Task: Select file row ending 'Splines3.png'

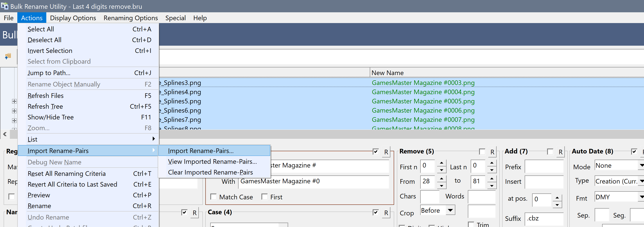Action: tap(180, 83)
